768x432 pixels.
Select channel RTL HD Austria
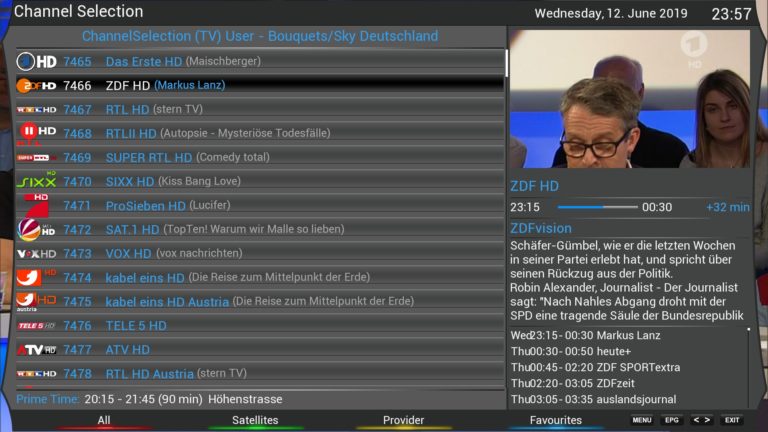click(260, 373)
